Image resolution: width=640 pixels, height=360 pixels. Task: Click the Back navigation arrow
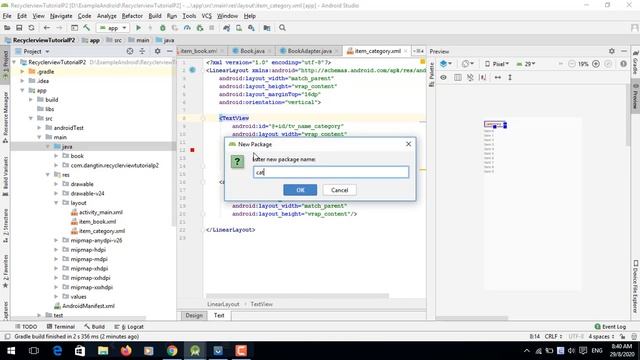[x=47, y=28]
